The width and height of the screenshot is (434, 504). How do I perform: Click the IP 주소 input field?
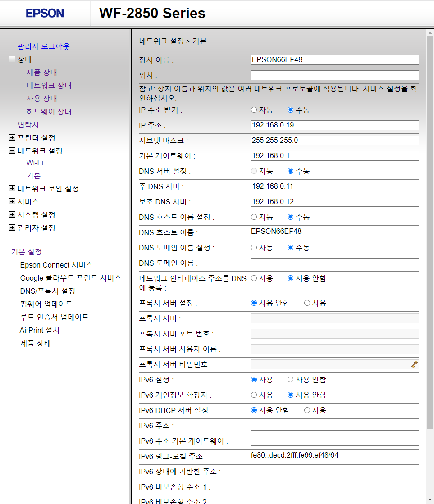335,125
